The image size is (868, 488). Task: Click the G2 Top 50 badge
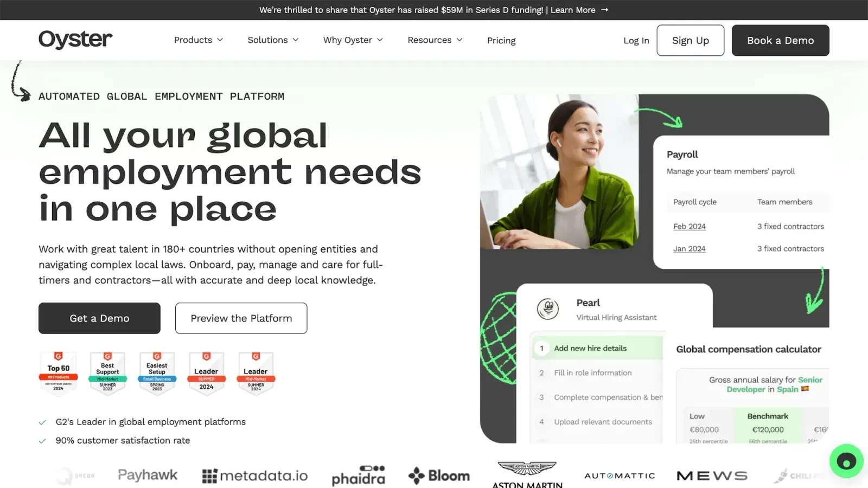(x=58, y=373)
